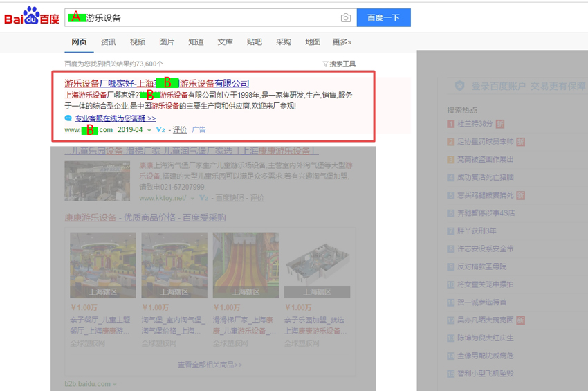Open 评价 link of the kktoy result
Image resolution: width=588 pixels, height=391 pixels.
257,198
